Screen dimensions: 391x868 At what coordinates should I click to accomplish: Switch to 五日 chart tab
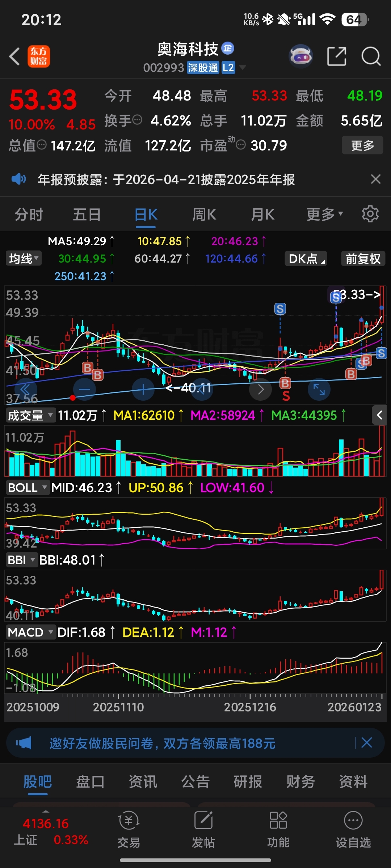coord(87,214)
